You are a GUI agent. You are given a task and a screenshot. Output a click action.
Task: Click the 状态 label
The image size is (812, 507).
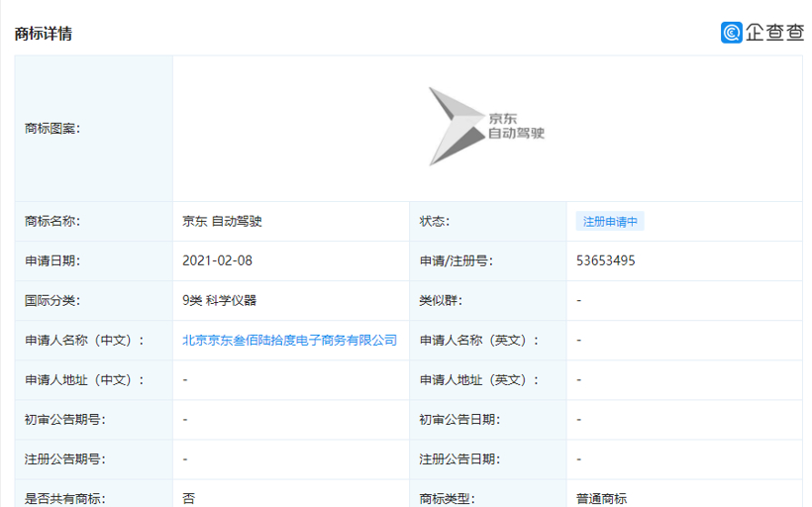(x=435, y=221)
